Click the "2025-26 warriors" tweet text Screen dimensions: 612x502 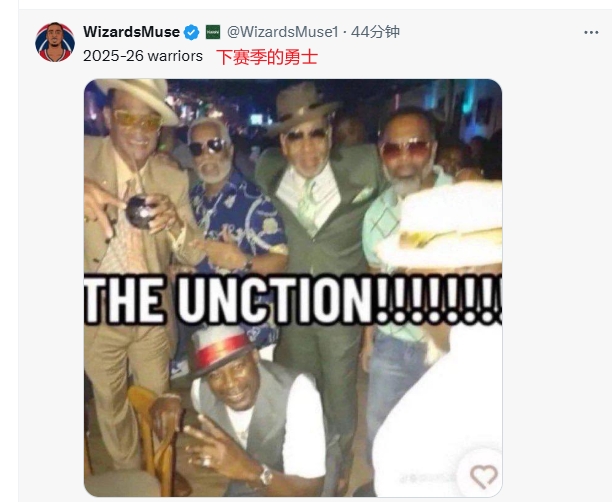coord(143,57)
